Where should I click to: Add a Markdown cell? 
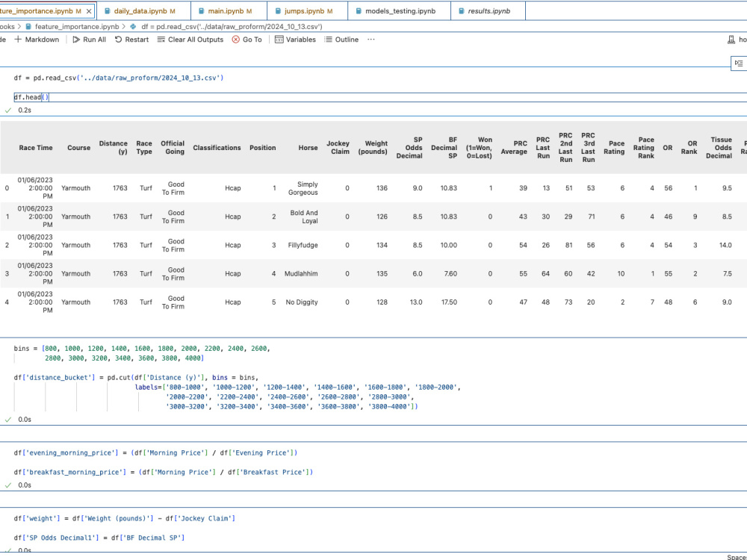point(37,40)
